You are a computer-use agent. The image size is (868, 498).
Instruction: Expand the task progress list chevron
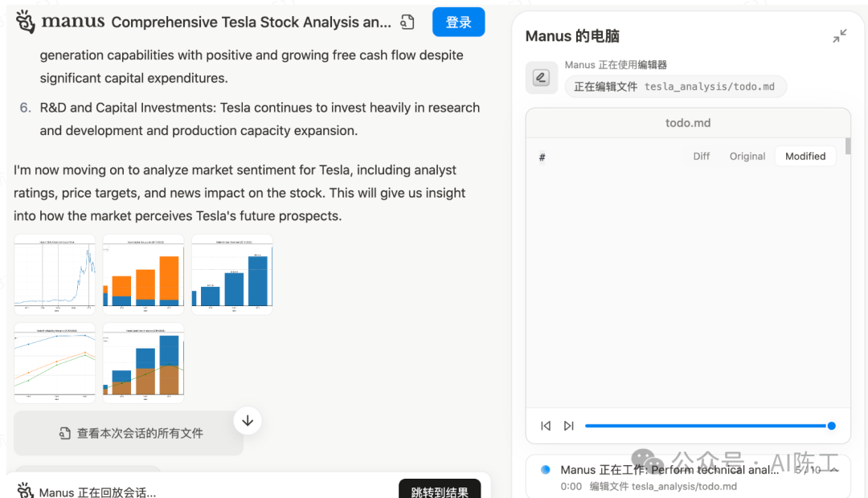[x=834, y=470]
